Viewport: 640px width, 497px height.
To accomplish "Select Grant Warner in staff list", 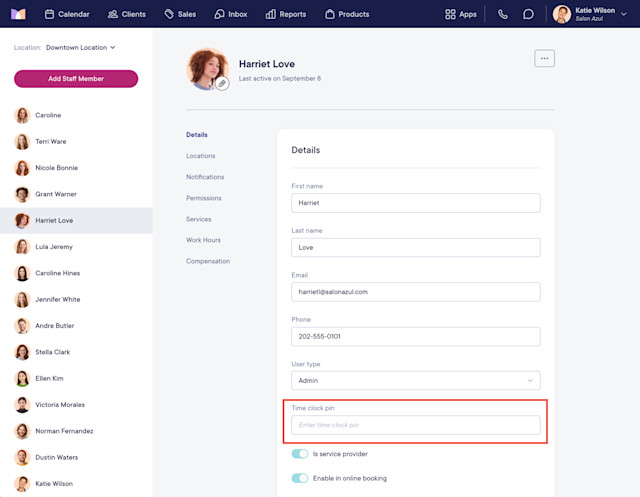I will [x=76, y=194].
